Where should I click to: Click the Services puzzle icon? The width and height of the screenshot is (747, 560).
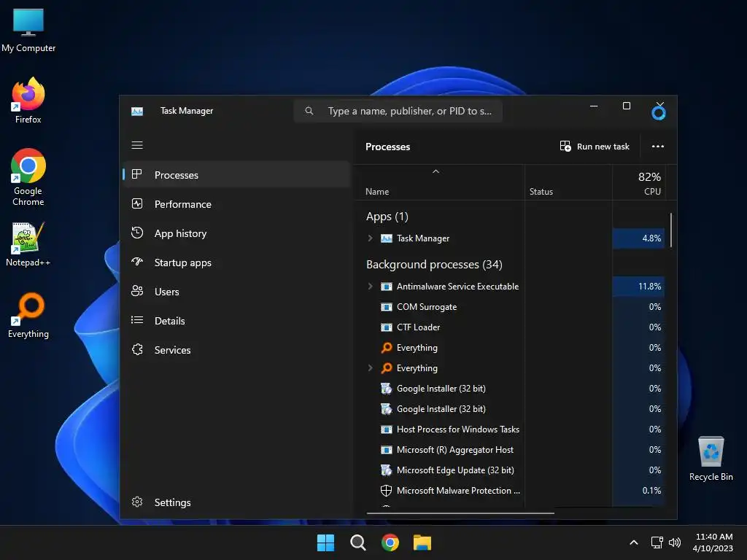point(137,349)
